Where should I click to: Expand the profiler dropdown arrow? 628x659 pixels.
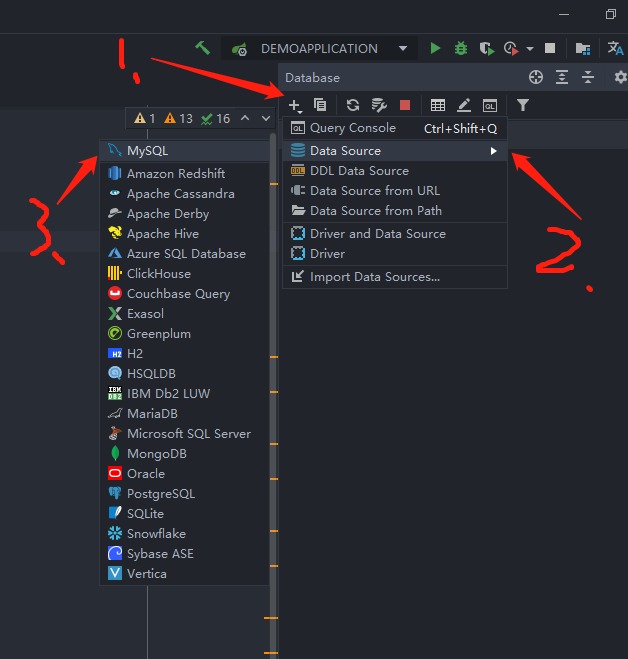tap(530, 49)
